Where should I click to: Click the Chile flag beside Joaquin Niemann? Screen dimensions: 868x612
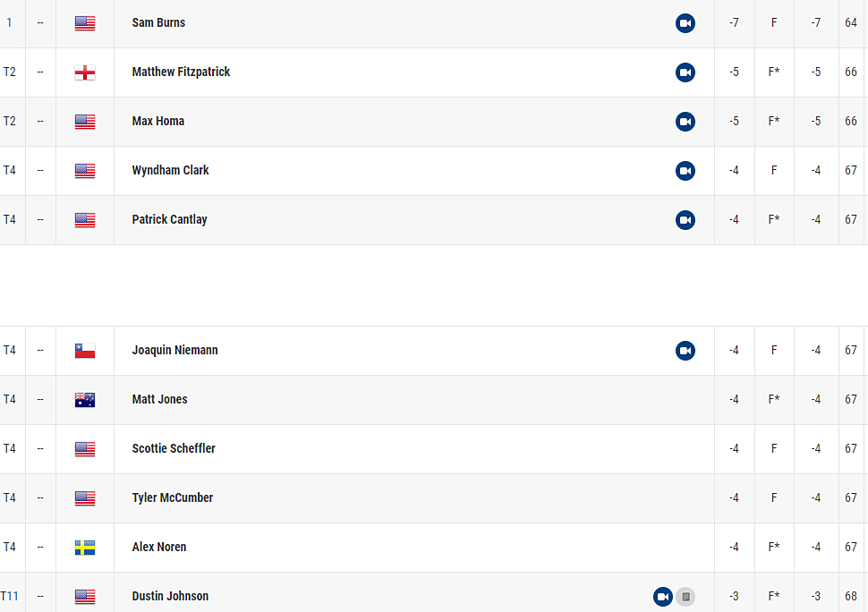(85, 351)
